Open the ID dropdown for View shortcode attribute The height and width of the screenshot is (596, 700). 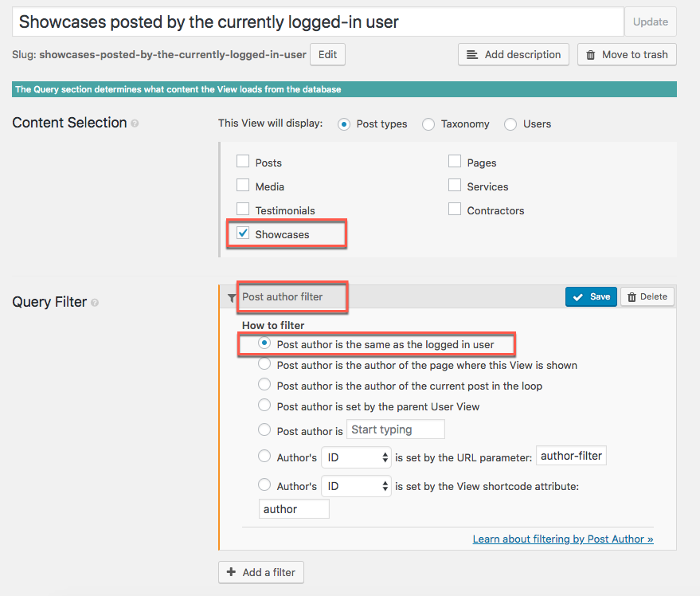pos(356,486)
